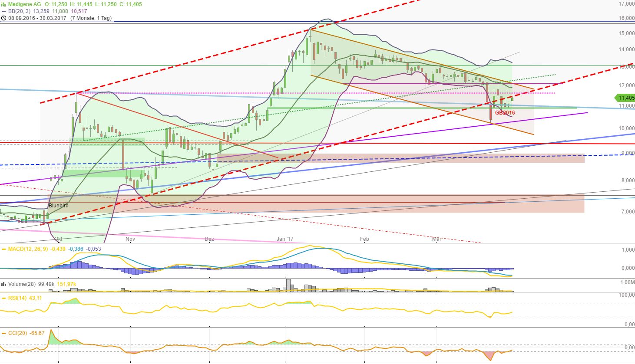This screenshot has height=364, width=635.
Task: Open the clock icon next to the date range
Action: [3, 19]
